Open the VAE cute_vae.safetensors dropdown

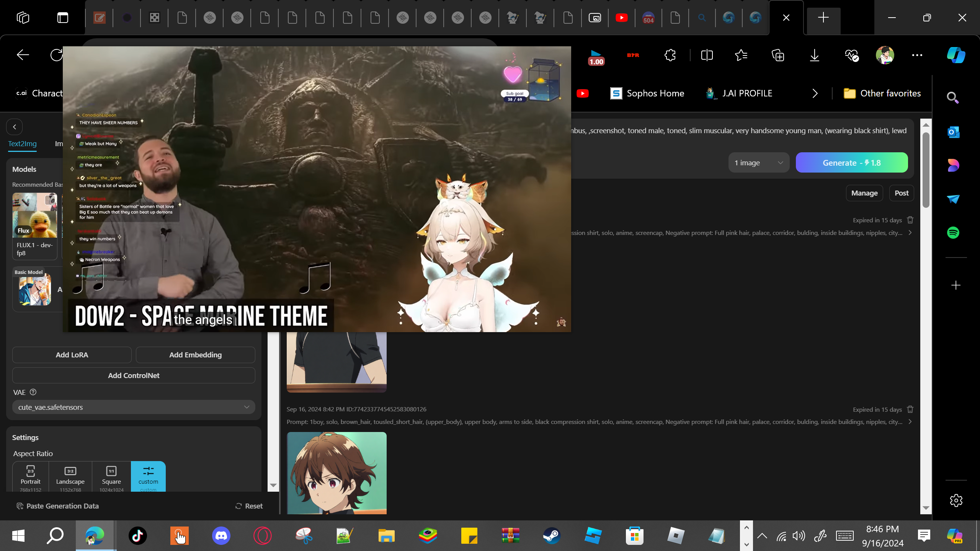coord(134,407)
